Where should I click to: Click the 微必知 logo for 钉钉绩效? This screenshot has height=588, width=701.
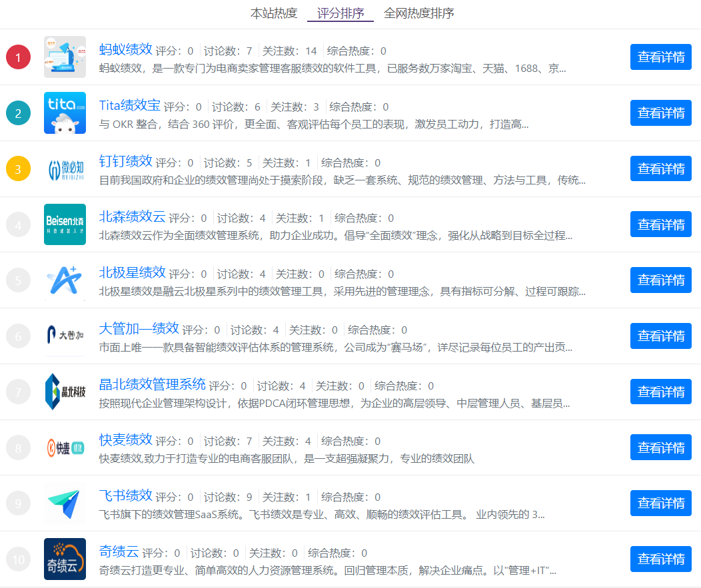coord(65,169)
